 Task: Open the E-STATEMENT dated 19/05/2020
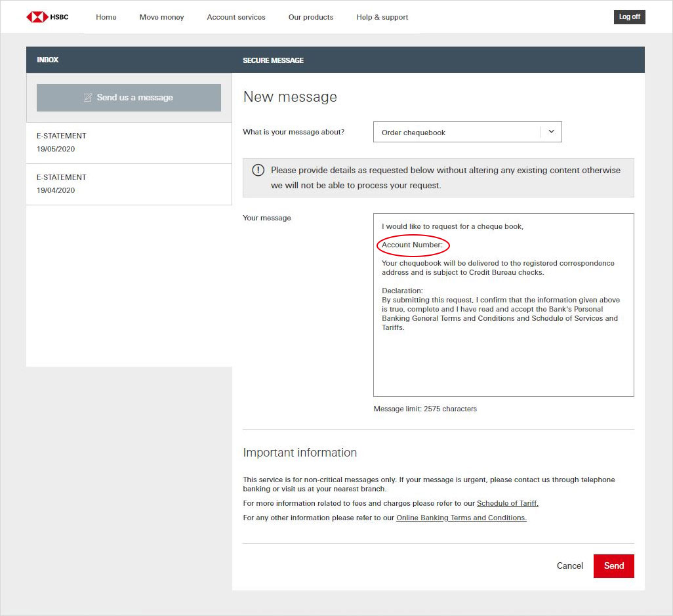129,143
